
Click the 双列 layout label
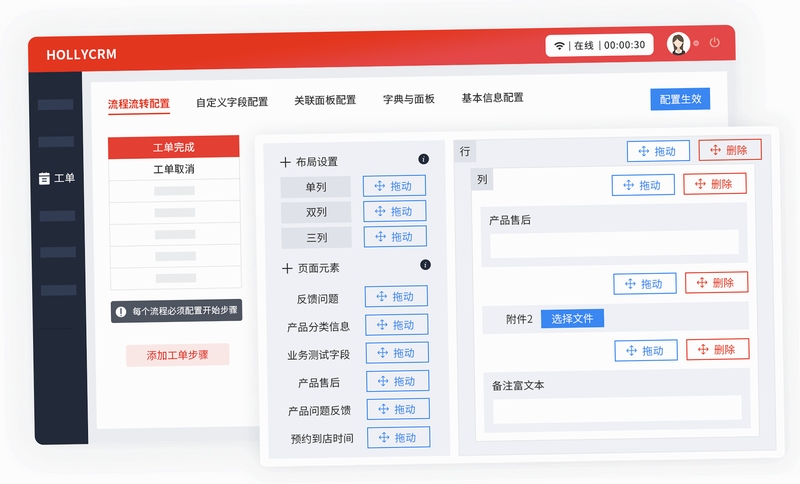click(x=316, y=212)
